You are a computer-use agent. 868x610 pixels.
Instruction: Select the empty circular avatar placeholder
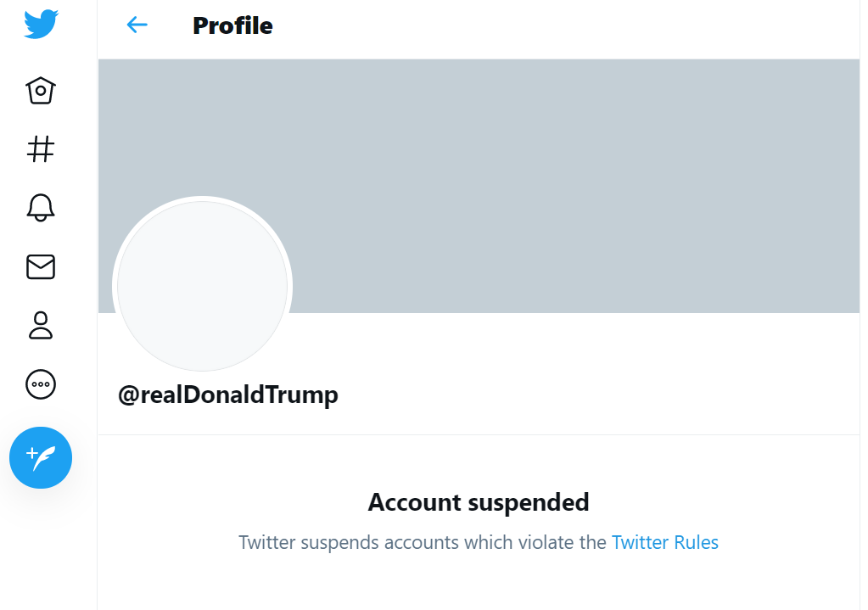[202, 286]
